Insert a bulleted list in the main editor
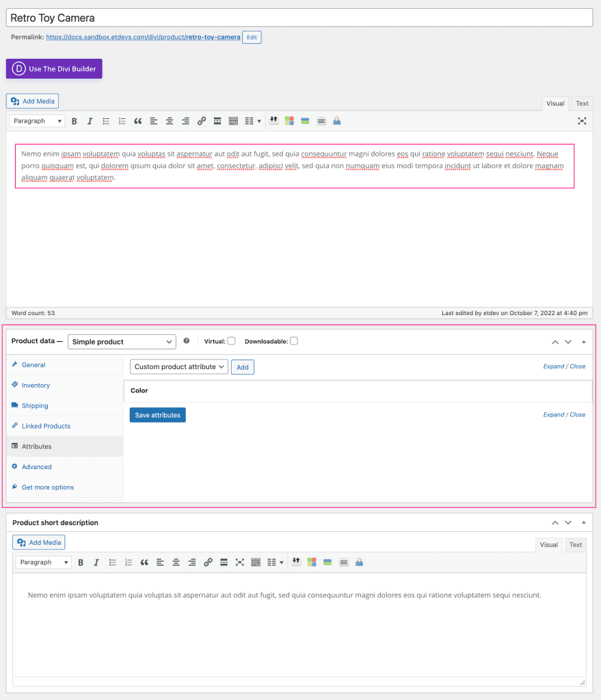601x700 pixels. pos(106,121)
